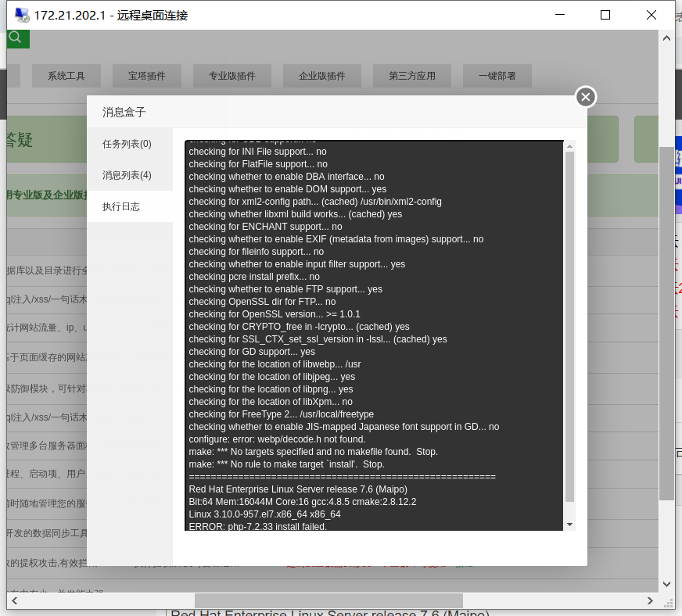Click the remote window scroll-left arrow

[x=15, y=601]
